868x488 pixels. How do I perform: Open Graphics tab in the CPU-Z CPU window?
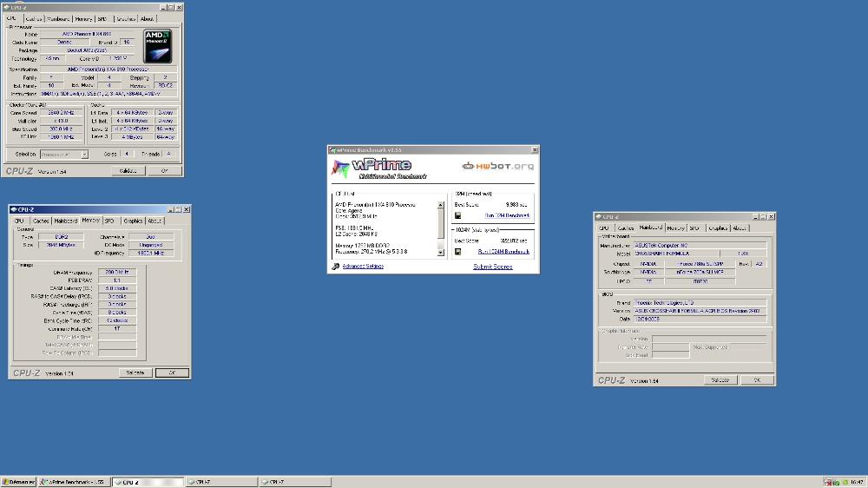[x=126, y=19]
